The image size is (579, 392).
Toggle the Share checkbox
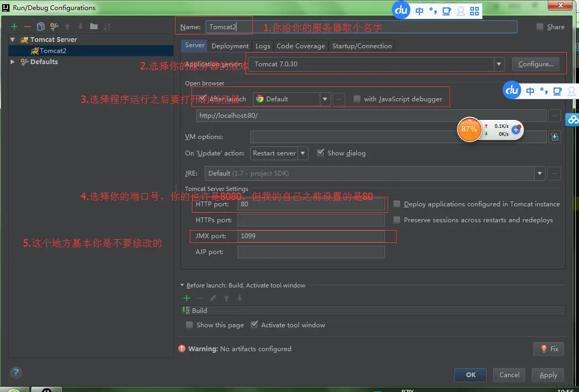pos(540,27)
